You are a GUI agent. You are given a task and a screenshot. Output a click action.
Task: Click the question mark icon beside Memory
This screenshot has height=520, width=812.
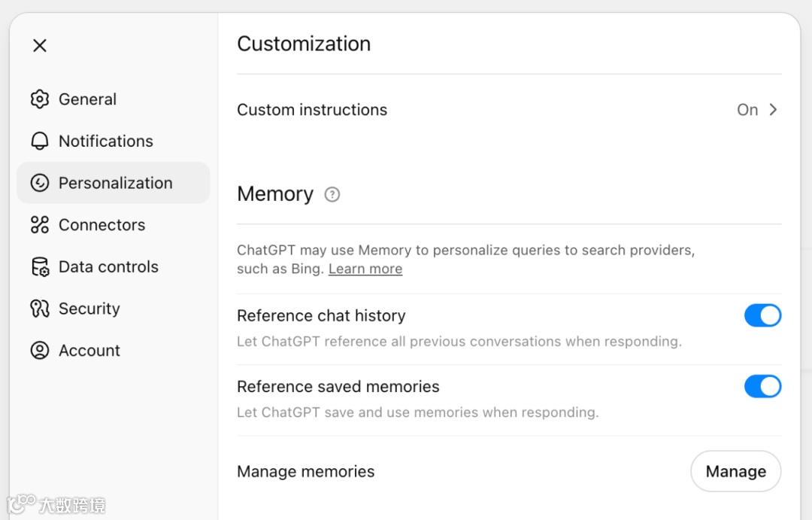pos(332,194)
